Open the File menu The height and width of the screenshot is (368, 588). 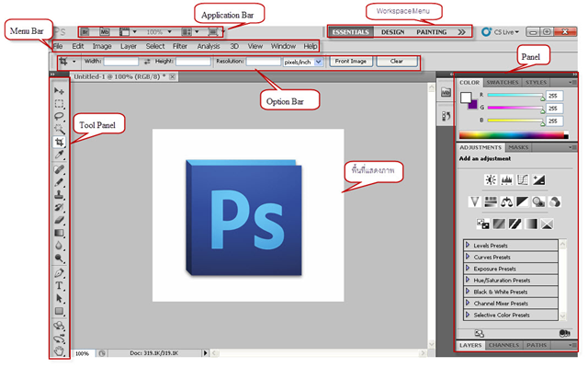click(58, 46)
